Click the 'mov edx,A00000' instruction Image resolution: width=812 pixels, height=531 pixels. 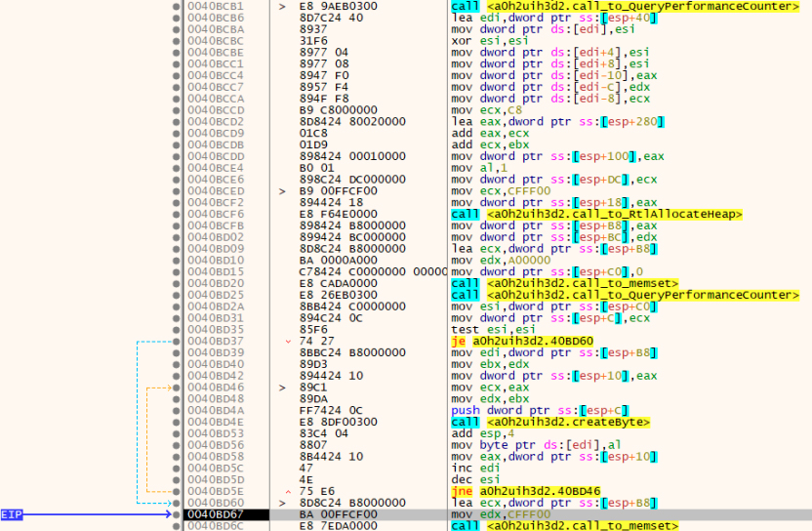pos(501,260)
